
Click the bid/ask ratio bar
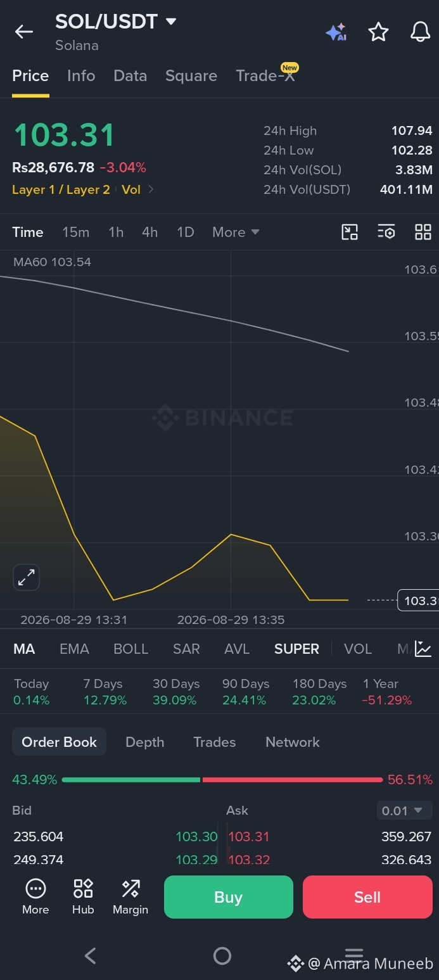[222, 780]
